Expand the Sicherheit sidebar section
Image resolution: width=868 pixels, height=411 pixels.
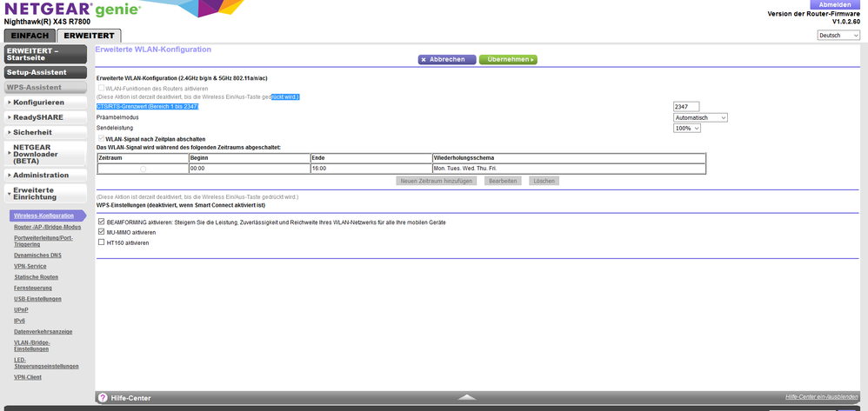(45, 132)
